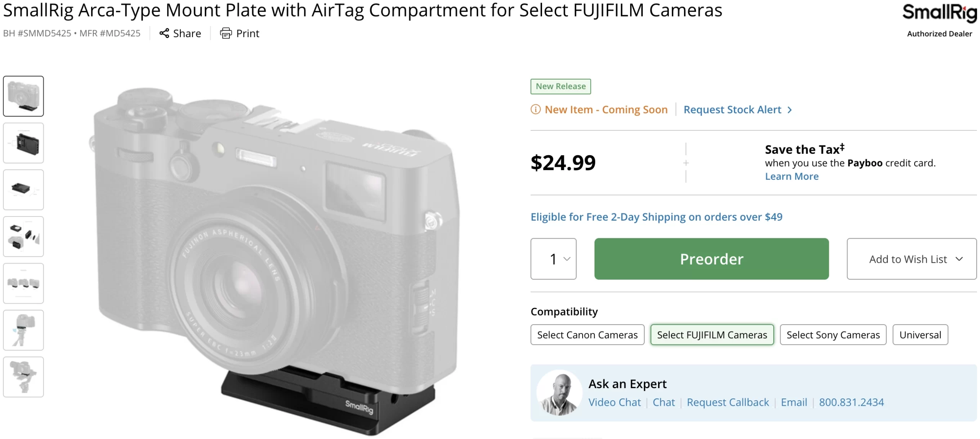This screenshot has width=980, height=439.
Task: Click the Print printer icon
Action: pos(226,33)
